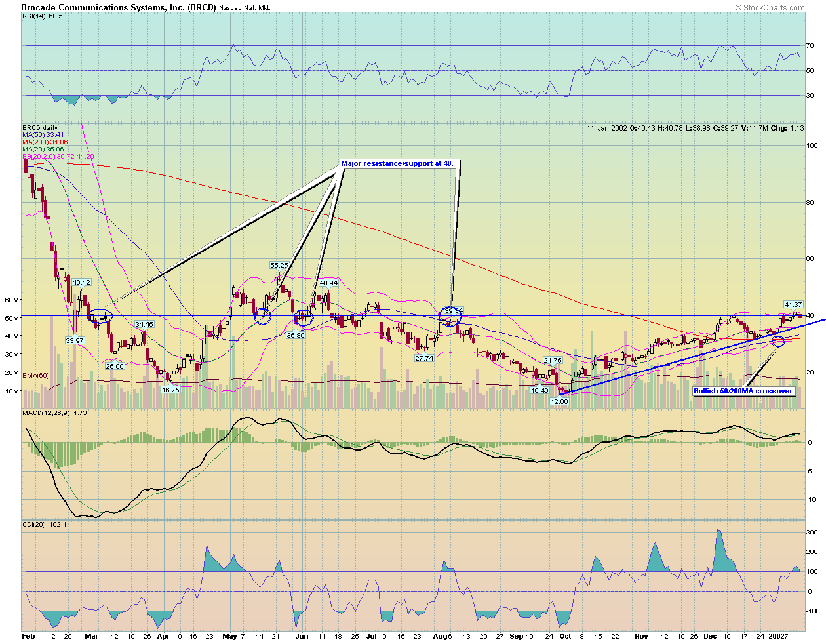Click the 35.80 price low label
This screenshot has height=644, width=826.
[296, 335]
